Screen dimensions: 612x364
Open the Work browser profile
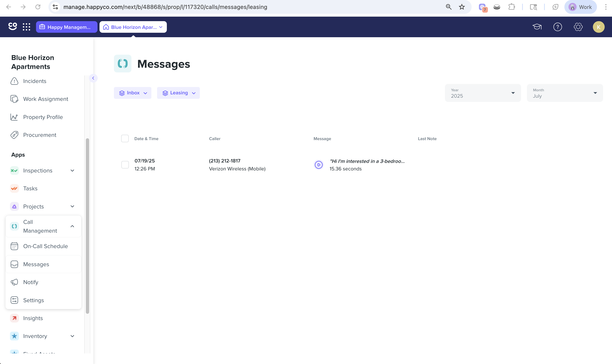[580, 7]
